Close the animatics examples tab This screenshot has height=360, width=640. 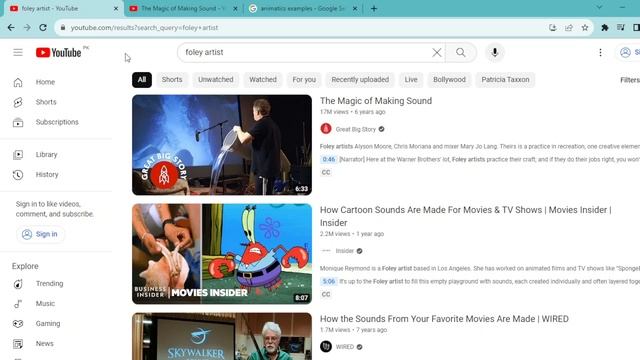coord(355,8)
